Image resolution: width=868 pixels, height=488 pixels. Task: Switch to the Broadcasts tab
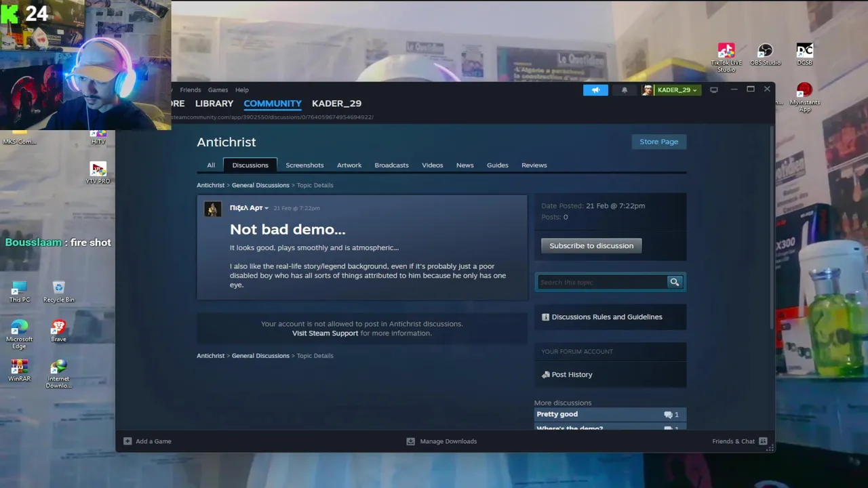pos(392,165)
